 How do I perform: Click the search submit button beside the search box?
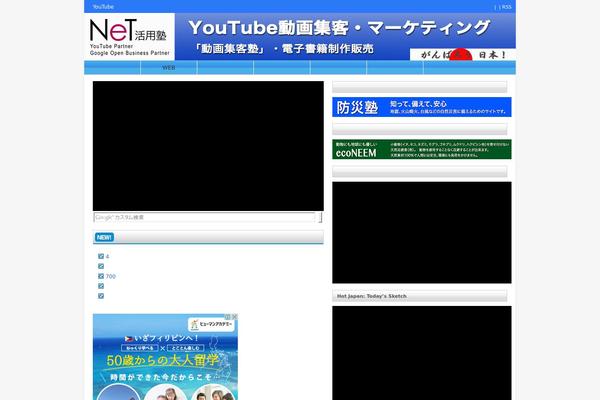320,217
